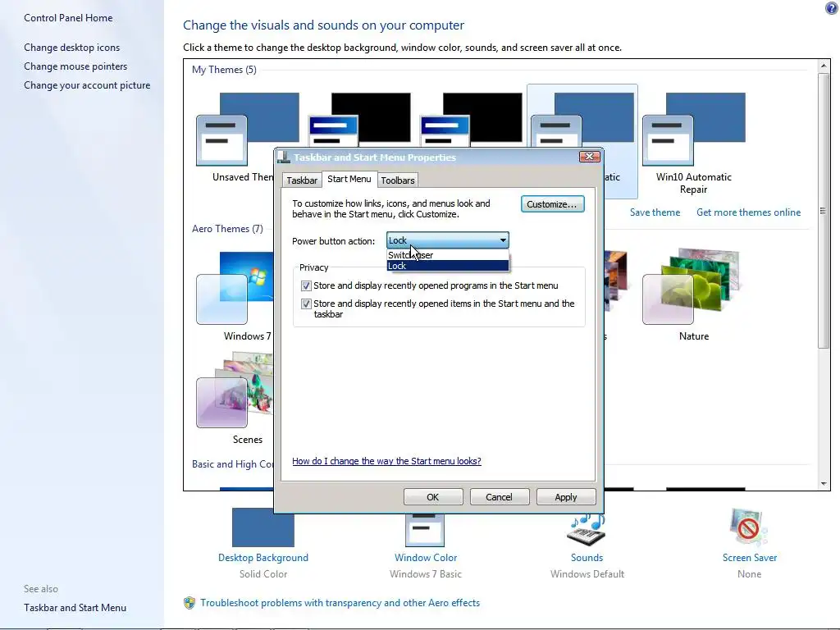Open the Screen Saver icon
Image resolution: width=840 pixels, height=630 pixels.
(748, 527)
